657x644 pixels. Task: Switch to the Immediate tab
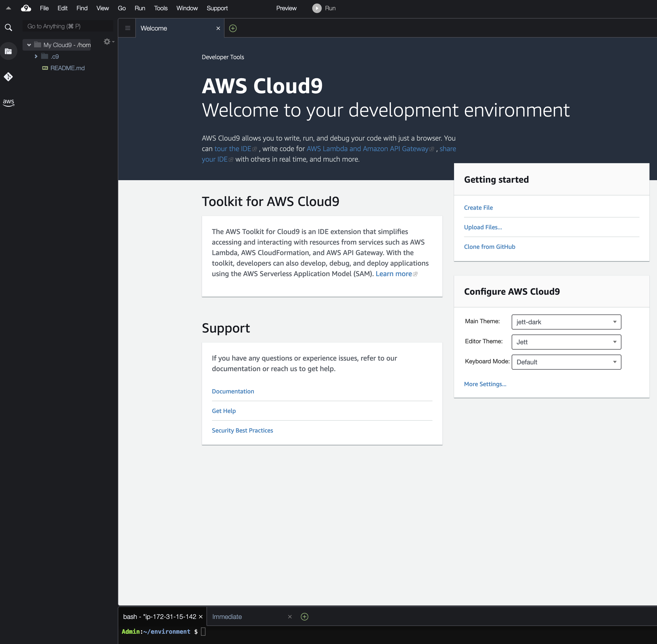[x=250, y=617]
